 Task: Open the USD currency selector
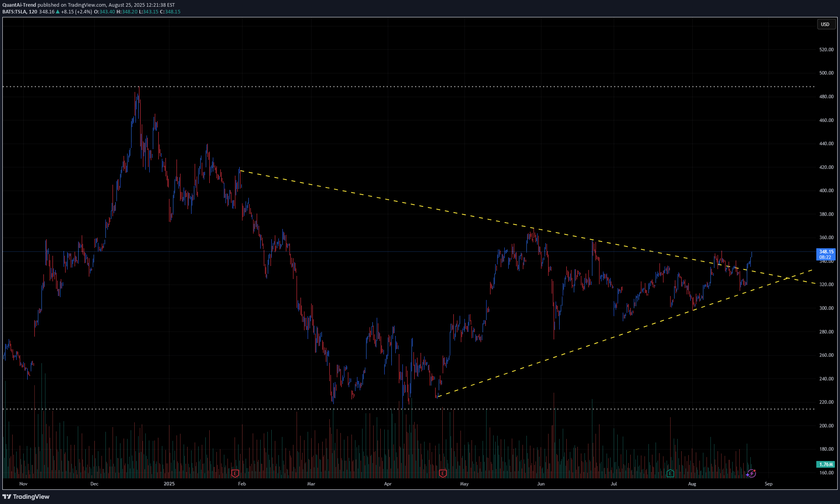tap(825, 24)
